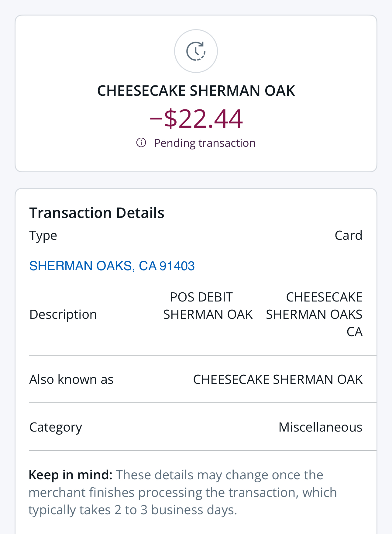Click the Also known as value CHEESECAKE SHERMAN OAK
The image size is (392, 534).
pos(277,380)
